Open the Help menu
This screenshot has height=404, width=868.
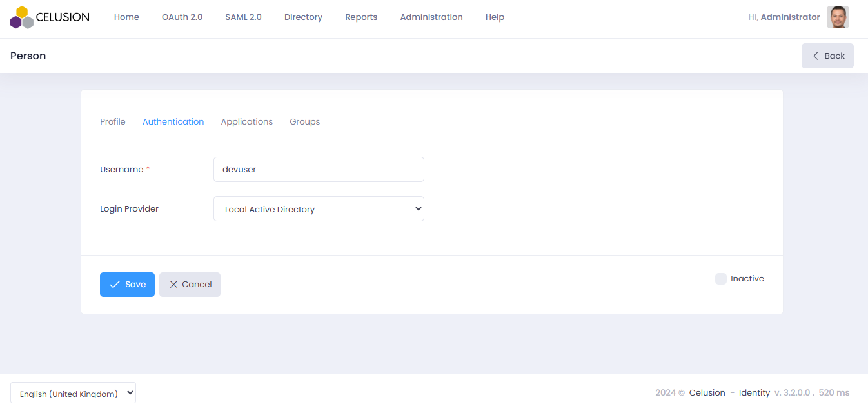pos(495,17)
